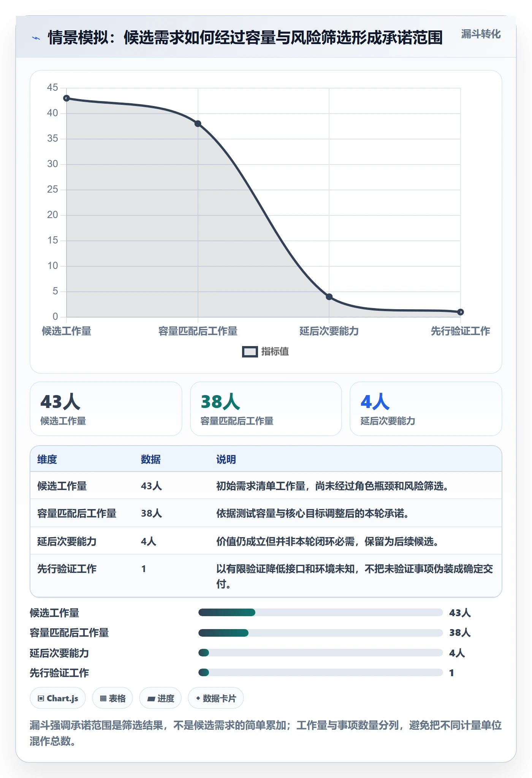Open the 43人 候选工作量 stat card

coord(106,409)
